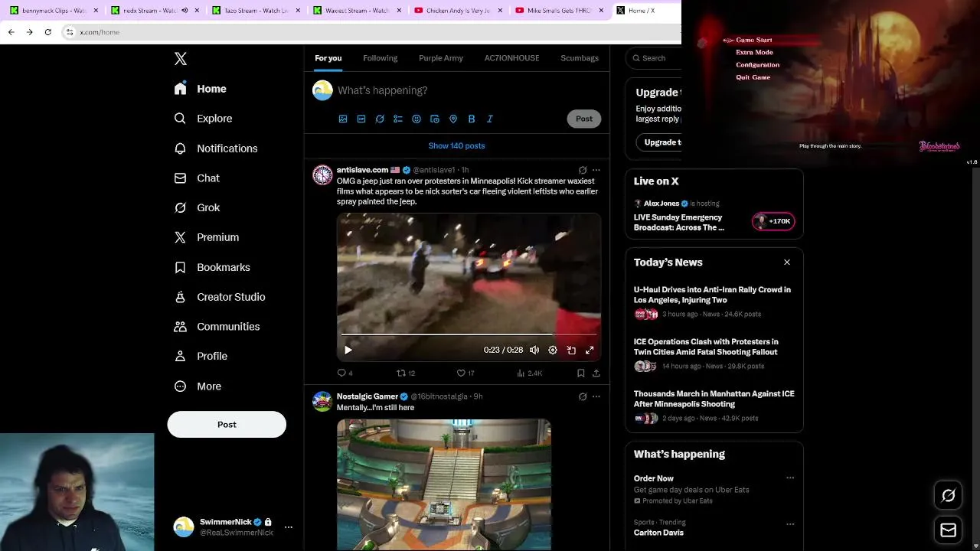Image resolution: width=980 pixels, height=551 pixels.
Task: View analytics for antislave.com post
Action: 529,373
